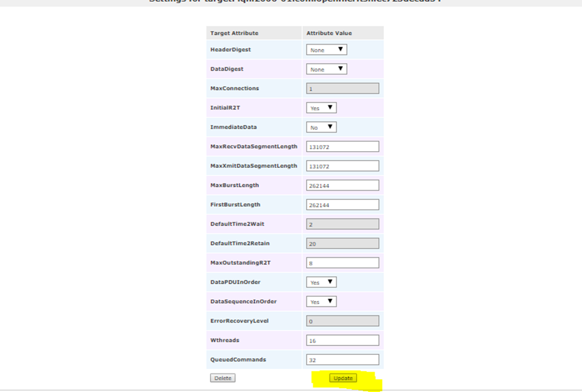The height and width of the screenshot is (392, 582).
Task: Click the QueuedCommands input field
Action: 342,360
